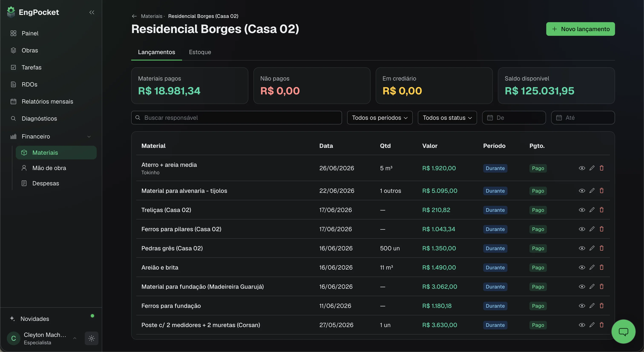Click the Valor column header

[x=430, y=146]
